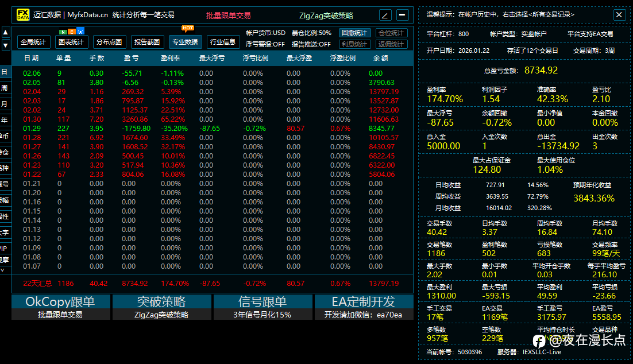
Task: Open the 持仓 side tab
Action: (5, 152)
